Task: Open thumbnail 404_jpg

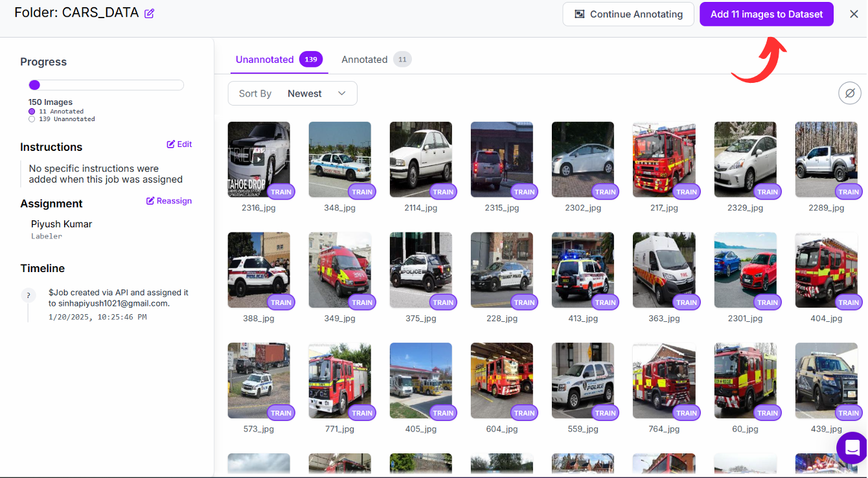Action: point(827,270)
